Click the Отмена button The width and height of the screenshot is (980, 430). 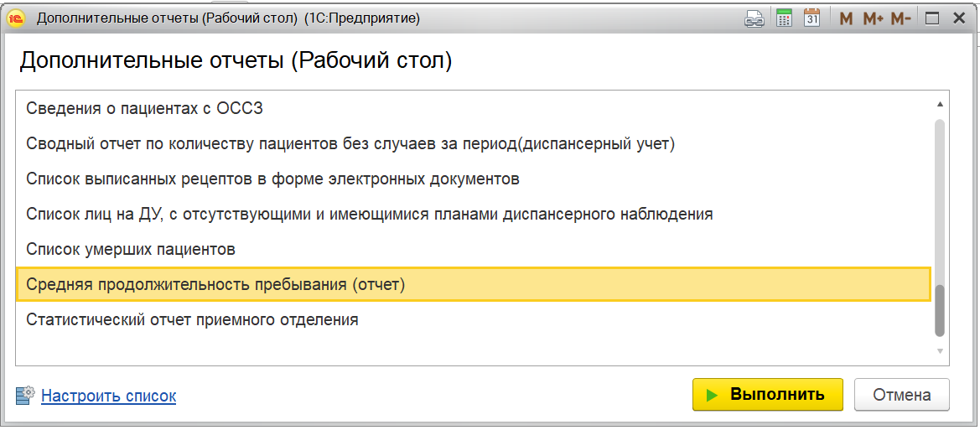pos(901,395)
